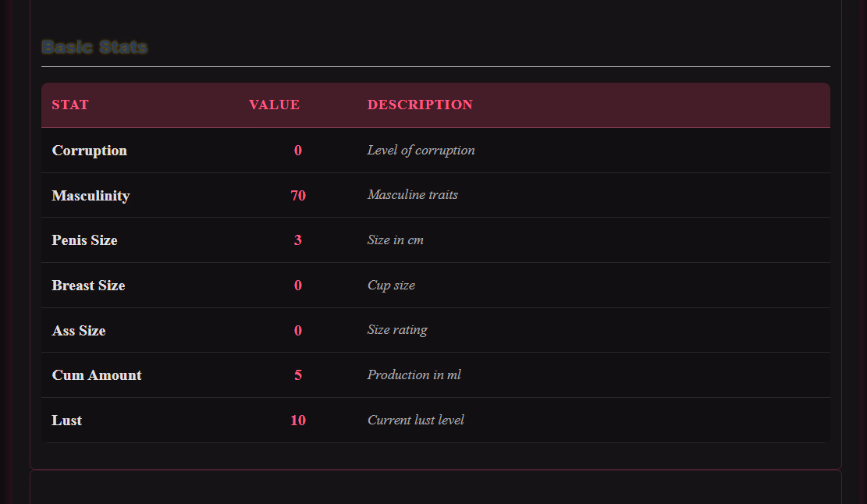This screenshot has width=867, height=504.
Task: Click the Masculinity value 70
Action: pyautogui.click(x=298, y=196)
